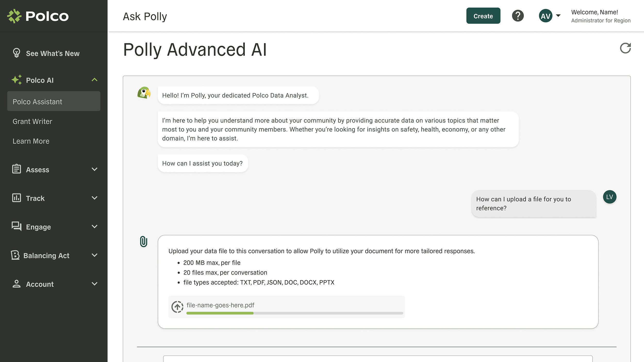Collapse the Polco AI section
Viewport: 644px width, 362px height.
pos(94,80)
